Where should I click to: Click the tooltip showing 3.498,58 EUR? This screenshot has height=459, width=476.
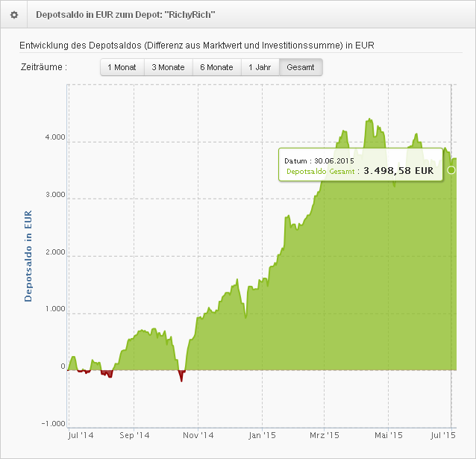point(358,166)
